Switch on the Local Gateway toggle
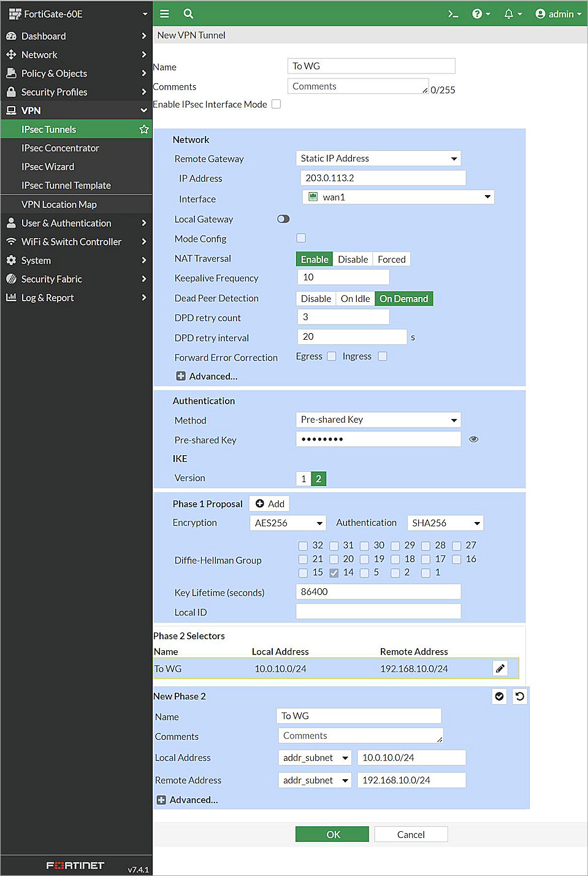The height and width of the screenshot is (876, 588). point(283,218)
